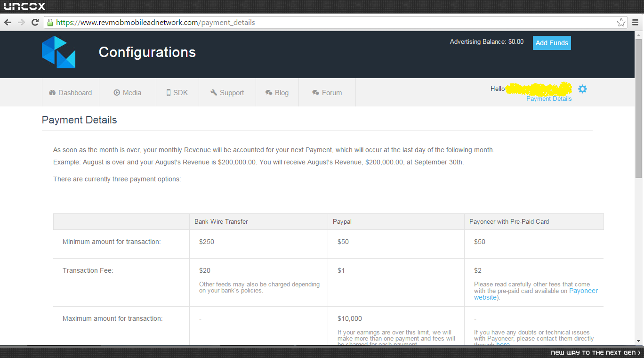Click the Transaction Fee row label
Viewport: 644px width, 358px height.
pos(88,270)
